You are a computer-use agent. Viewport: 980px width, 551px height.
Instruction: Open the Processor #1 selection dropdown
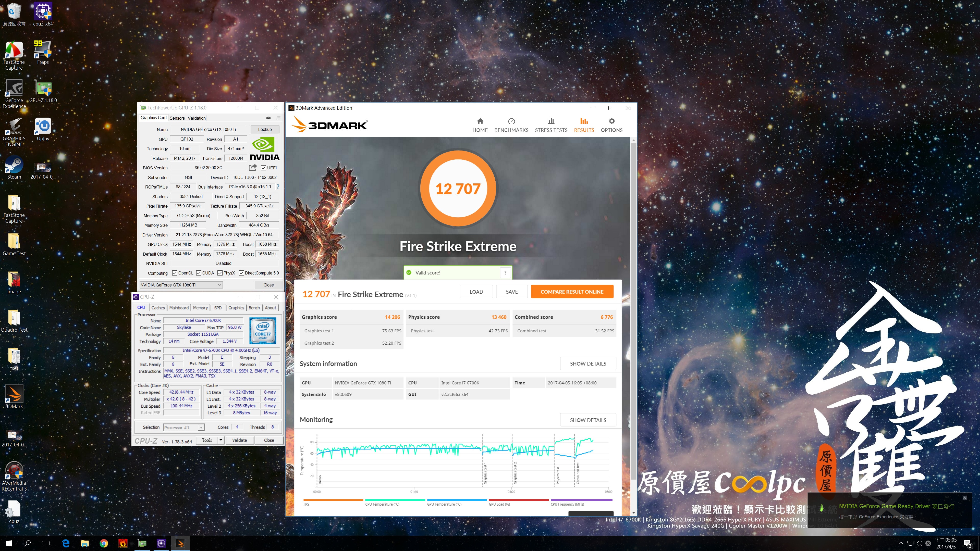coord(184,428)
